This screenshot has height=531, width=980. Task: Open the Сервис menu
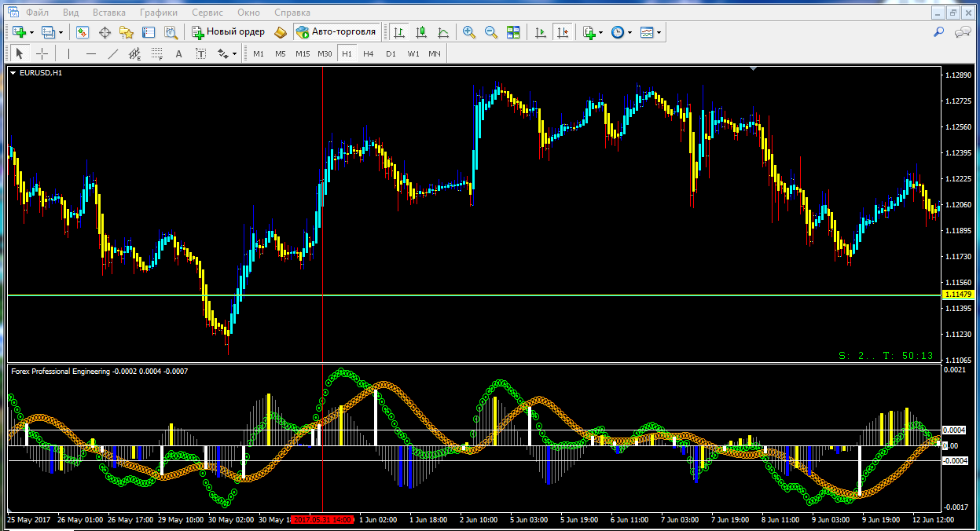click(x=207, y=13)
